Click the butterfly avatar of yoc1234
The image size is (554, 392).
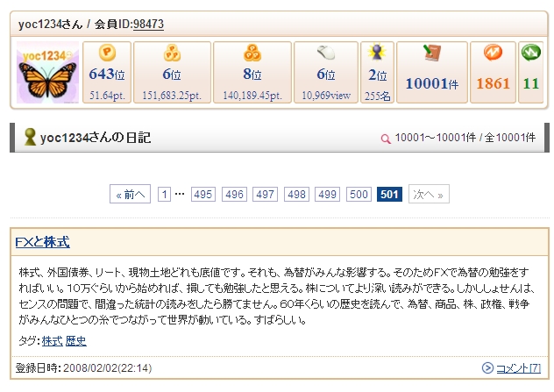click(x=46, y=72)
